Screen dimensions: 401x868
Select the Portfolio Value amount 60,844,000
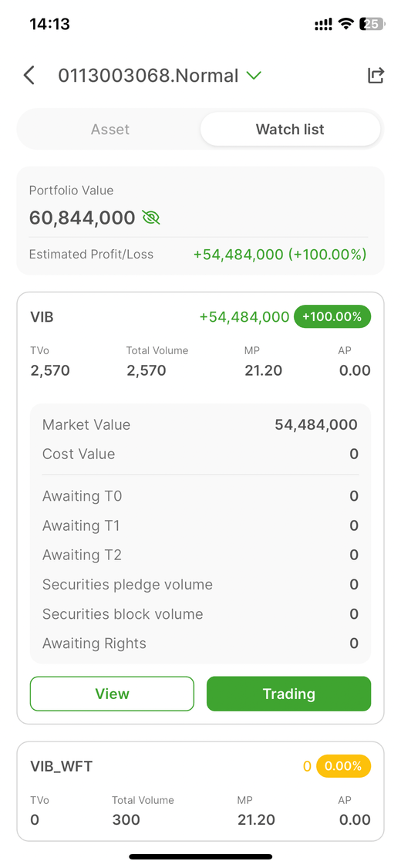point(83,218)
